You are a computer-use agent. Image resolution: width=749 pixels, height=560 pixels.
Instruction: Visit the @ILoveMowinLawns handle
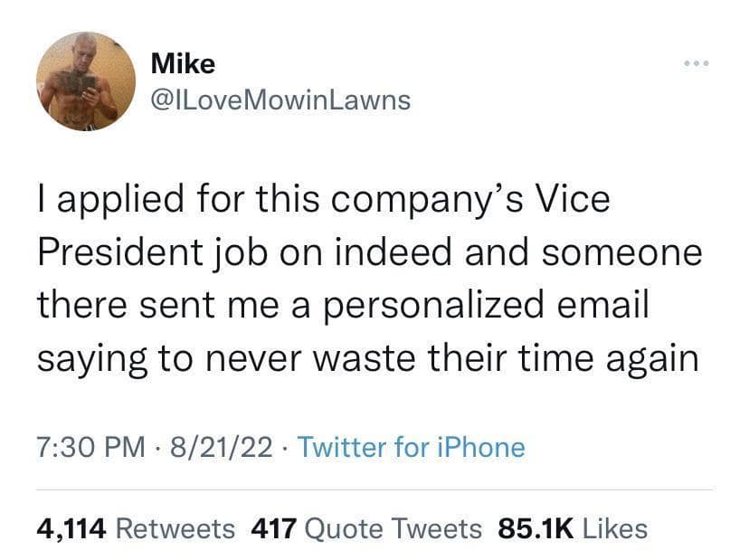pos(280,100)
